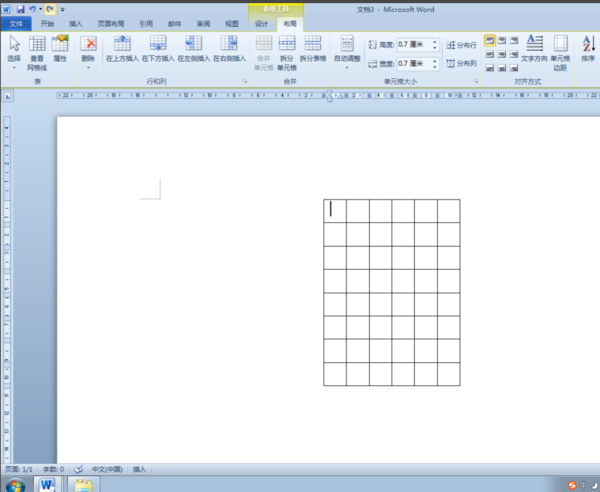Click the row height (高度) input field
The width and height of the screenshot is (600, 492).
(411, 45)
